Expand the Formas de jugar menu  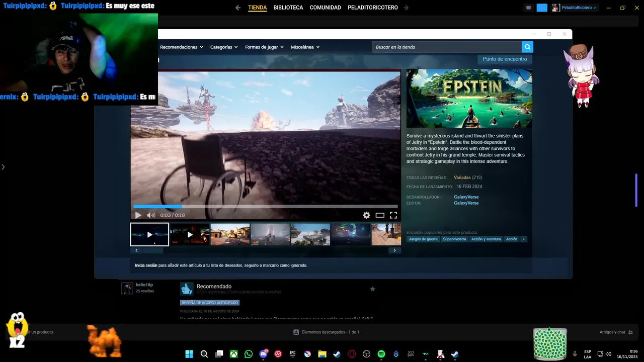click(x=264, y=47)
